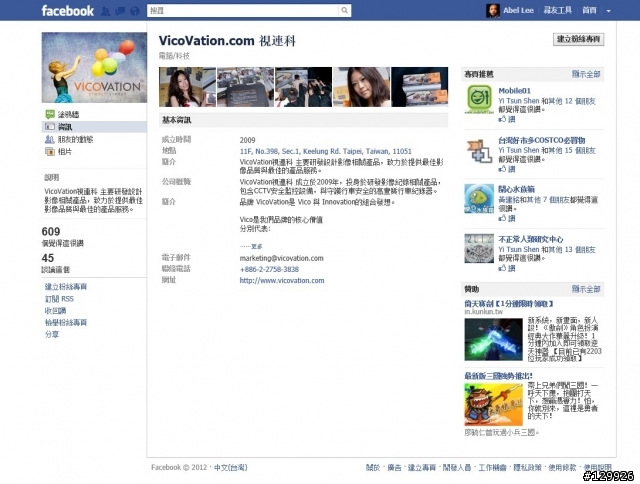640x484 pixels.
Task: Change language footer link
Action: [x=231, y=467]
